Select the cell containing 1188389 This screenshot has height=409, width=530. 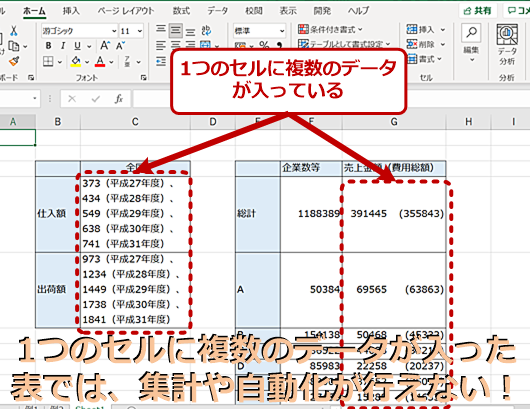click(x=311, y=214)
